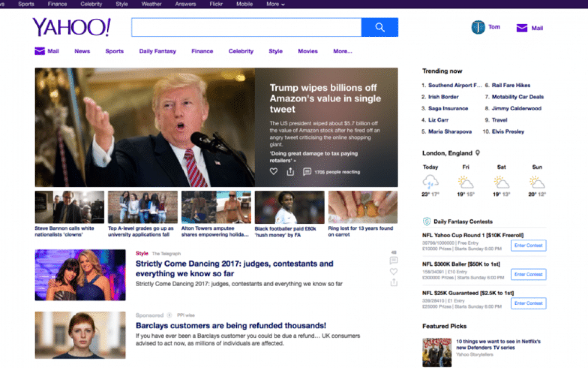
Task: Open Finance in the top purple bar
Action: pyautogui.click(x=57, y=4)
